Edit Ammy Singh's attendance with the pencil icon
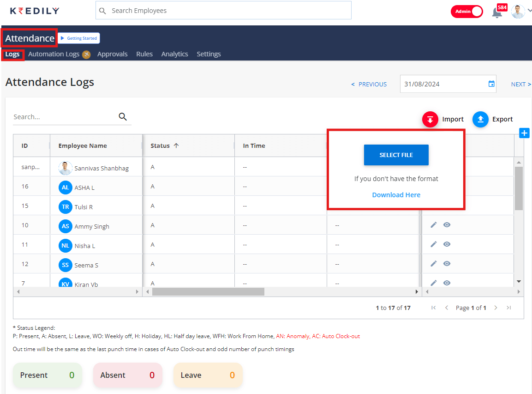 click(x=433, y=224)
